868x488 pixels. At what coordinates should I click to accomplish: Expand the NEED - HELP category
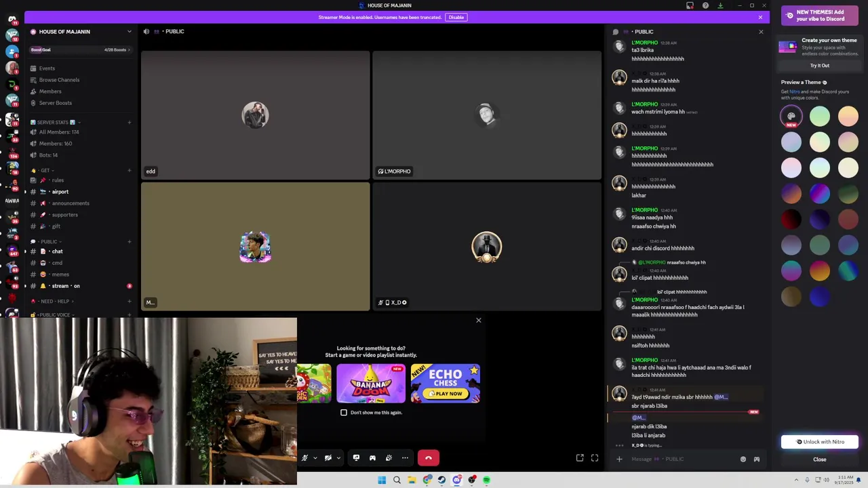pyautogui.click(x=53, y=302)
